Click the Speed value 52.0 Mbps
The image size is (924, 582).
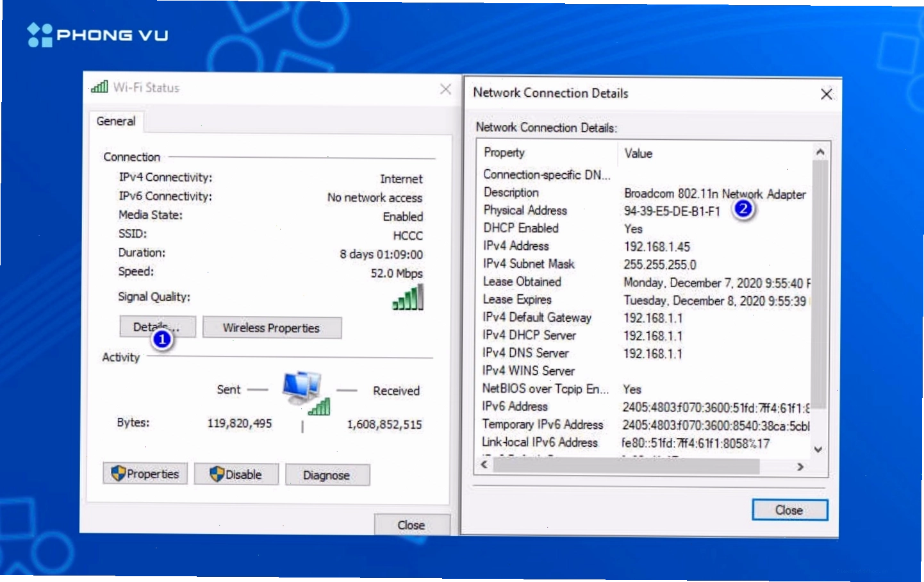[397, 274]
